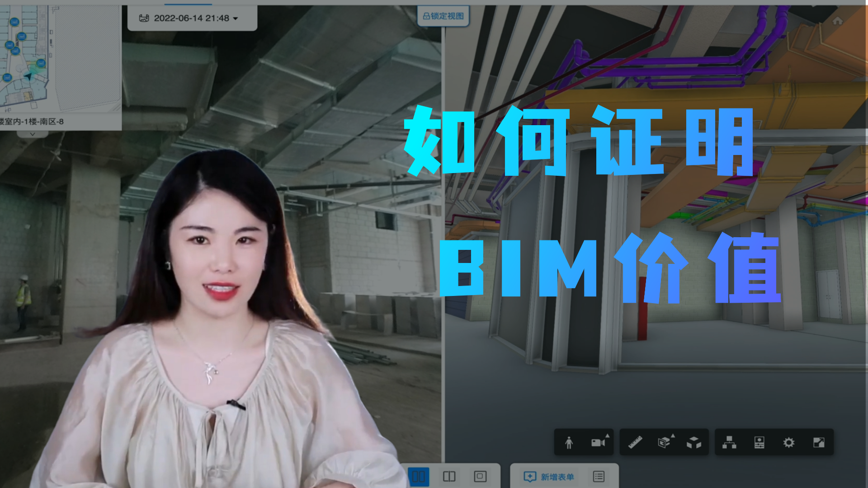Open the form list menu icon
Viewport: 868px width, 488px height.
[599, 476]
